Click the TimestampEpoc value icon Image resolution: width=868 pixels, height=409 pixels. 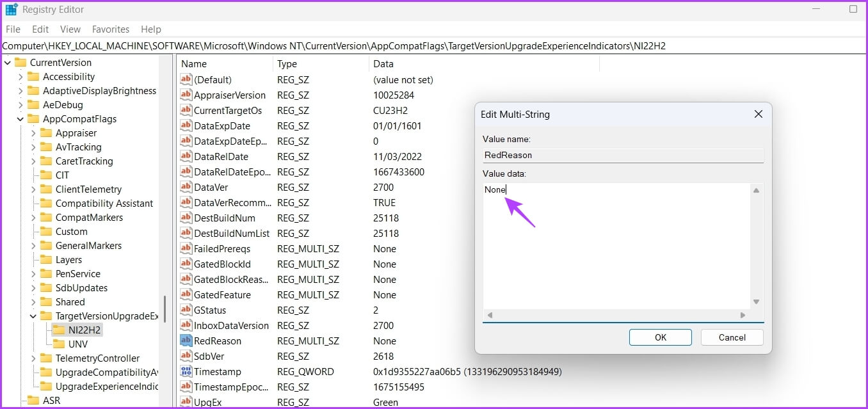[x=186, y=387]
